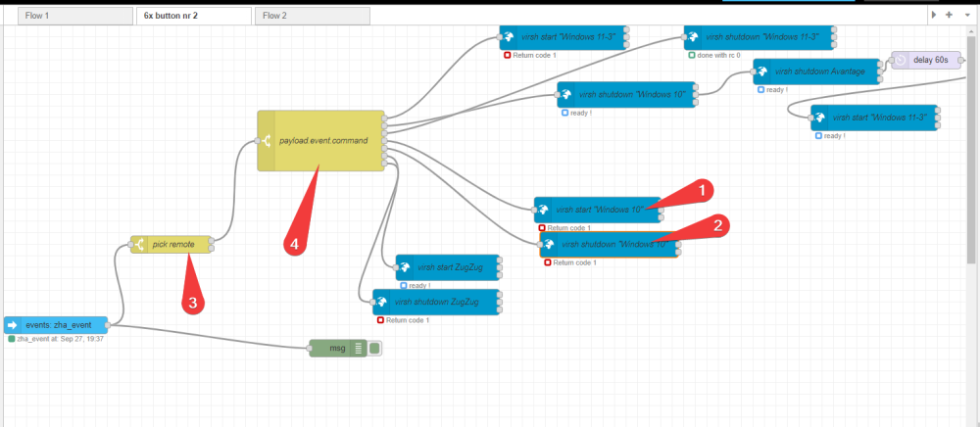Select the 6x button nr 2 tab
The width and height of the screenshot is (980, 427).
(193, 16)
